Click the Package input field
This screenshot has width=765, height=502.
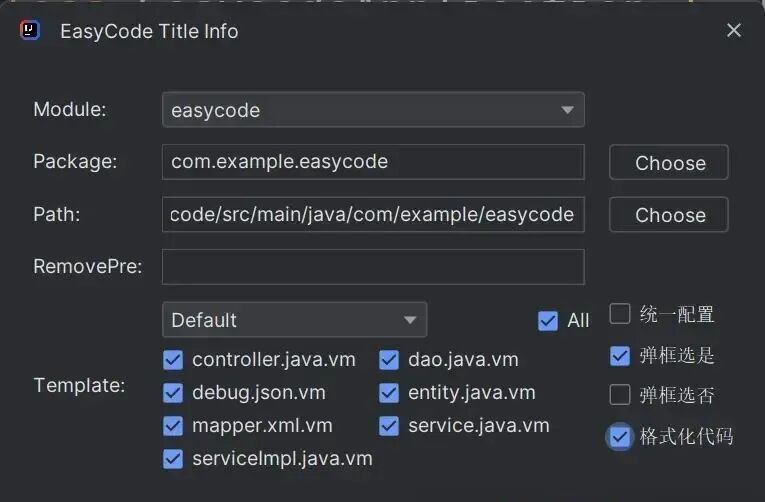pyautogui.click(x=372, y=162)
